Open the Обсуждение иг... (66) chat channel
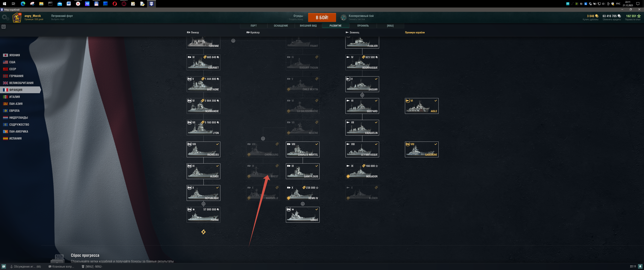This screenshot has height=270, width=644. (x=25, y=266)
